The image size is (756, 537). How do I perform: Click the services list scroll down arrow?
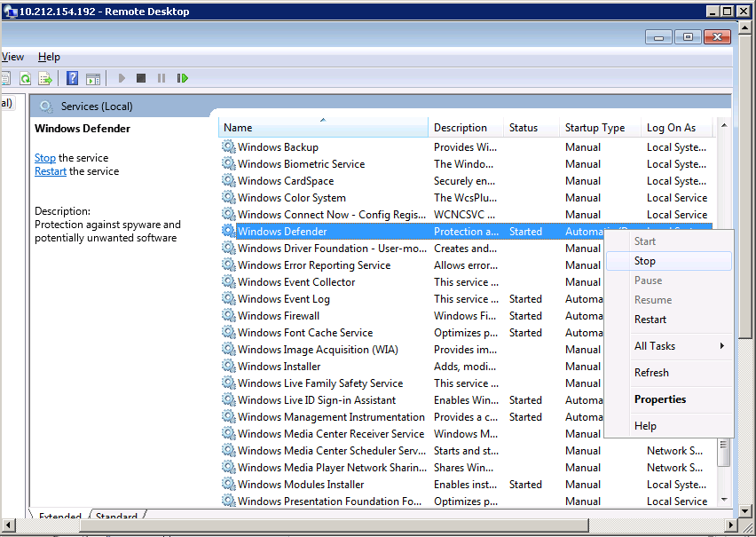(724, 500)
